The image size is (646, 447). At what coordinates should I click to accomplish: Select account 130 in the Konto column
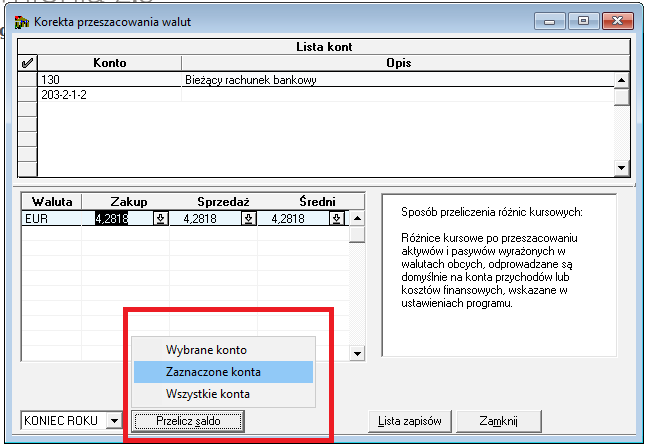click(x=110, y=80)
